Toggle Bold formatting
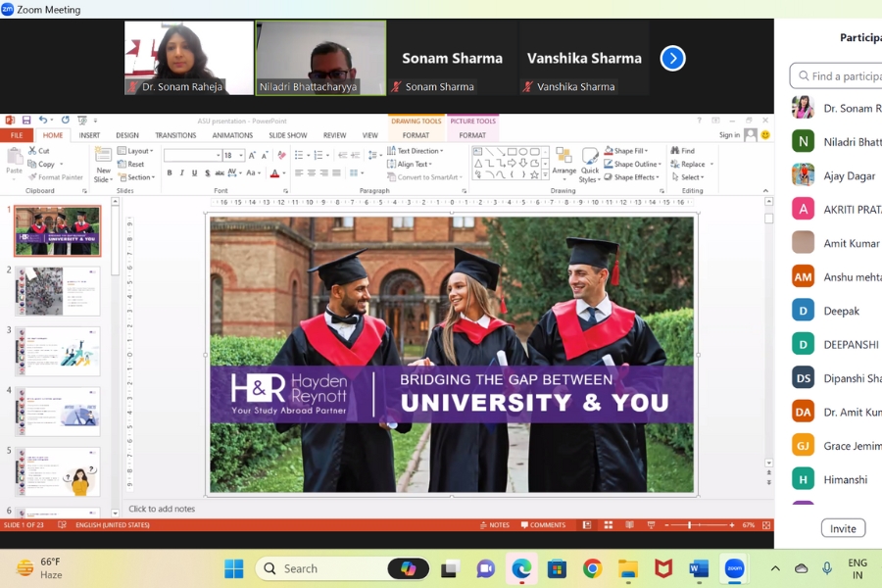882x588 pixels. tap(170, 173)
